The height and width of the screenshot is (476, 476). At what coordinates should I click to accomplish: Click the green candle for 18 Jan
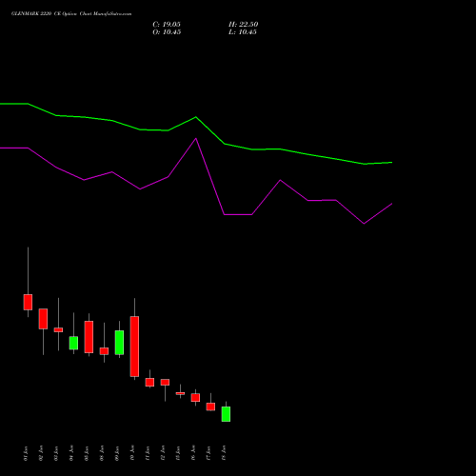[226, 414]
